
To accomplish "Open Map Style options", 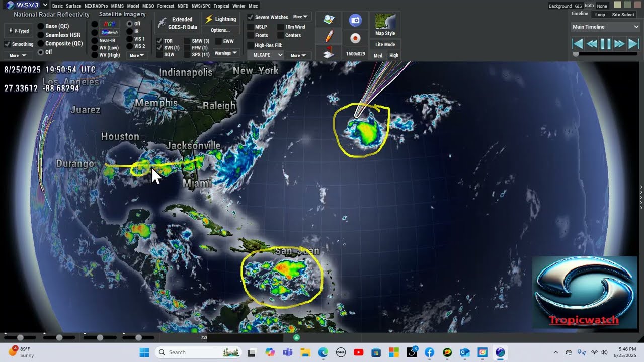I will pos(385,25).
